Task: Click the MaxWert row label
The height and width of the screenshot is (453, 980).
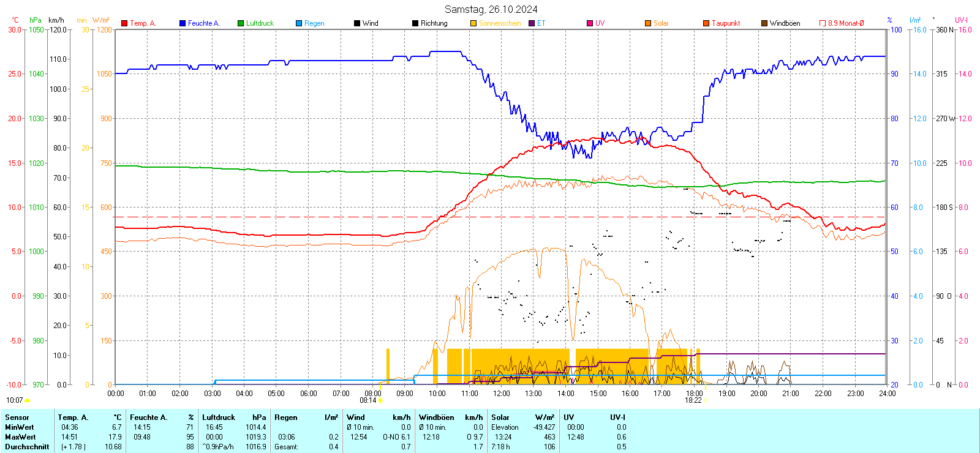Action: (20, 437)
